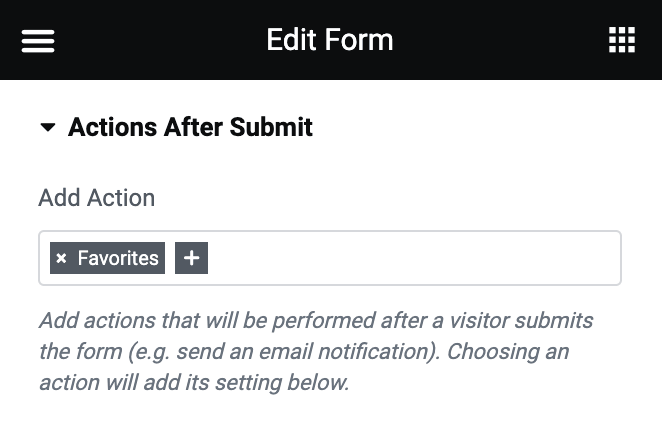Click the Add Action field label

tap(97, 197)
